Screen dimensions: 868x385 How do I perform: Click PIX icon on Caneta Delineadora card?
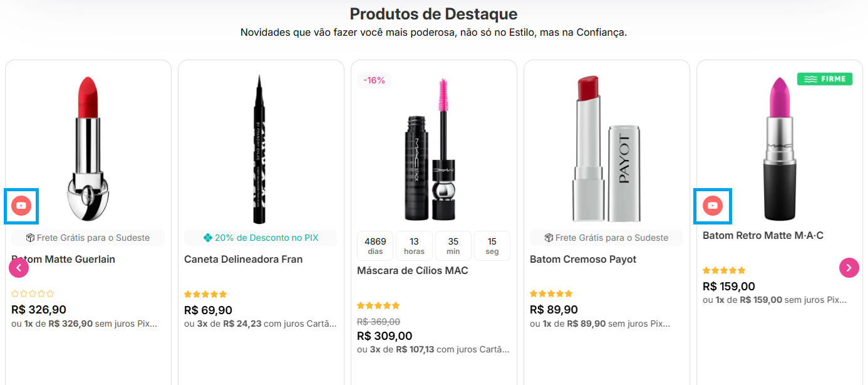click(x=209, y=238)
